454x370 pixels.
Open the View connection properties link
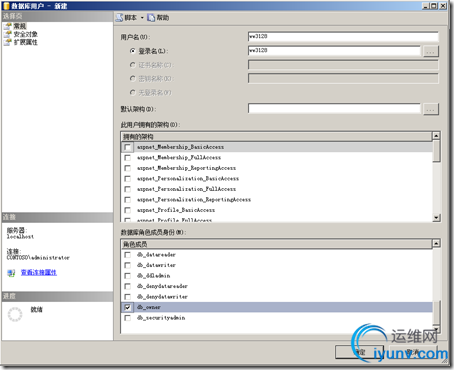click(x=39, y=272)
